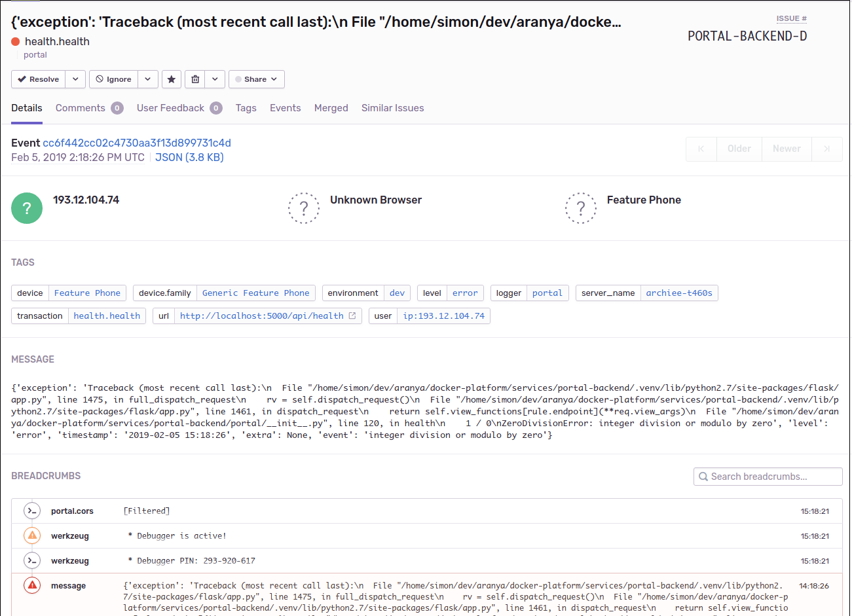Click the magnifier icon in breadcrumbs search
Viewport: 852px width, 616px height.
click(x=703, y=477)
